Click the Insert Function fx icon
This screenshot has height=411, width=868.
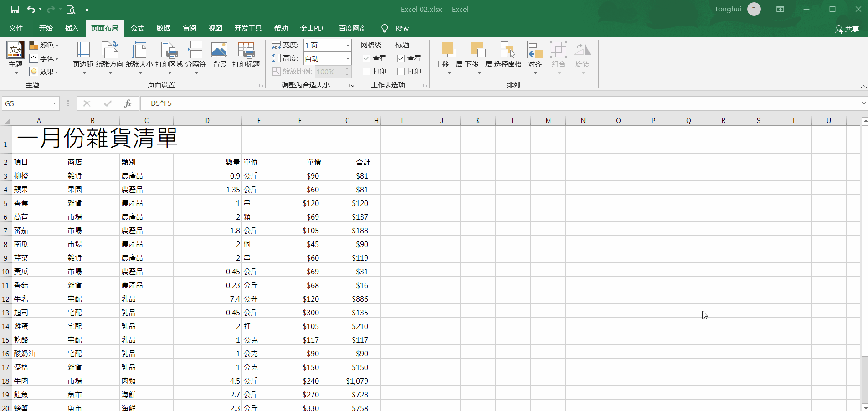(x=128, y=103)
